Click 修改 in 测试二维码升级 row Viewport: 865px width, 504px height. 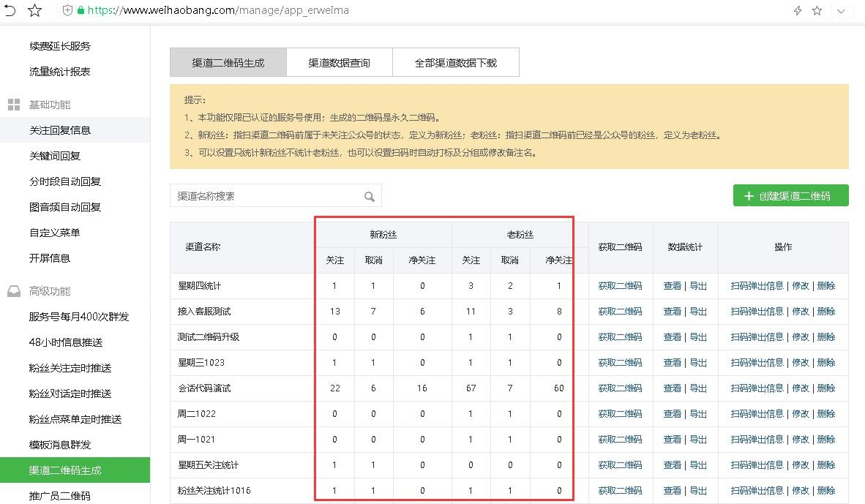pos(801,337)
